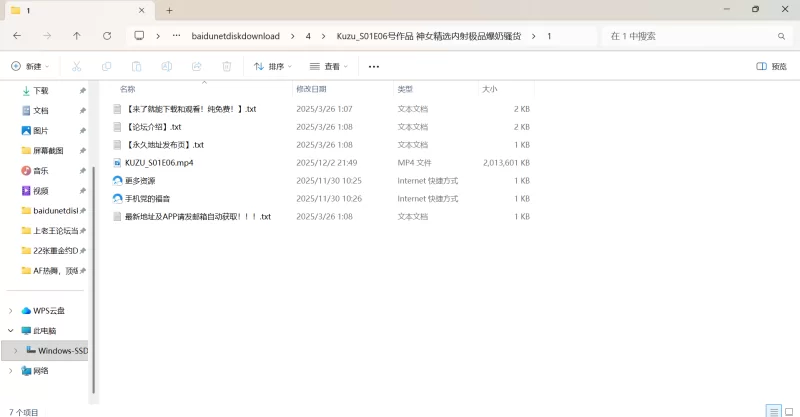The image size is (800, 417).
Task: Select 下载 in the sidebar
Action: (x=41, y=90)
